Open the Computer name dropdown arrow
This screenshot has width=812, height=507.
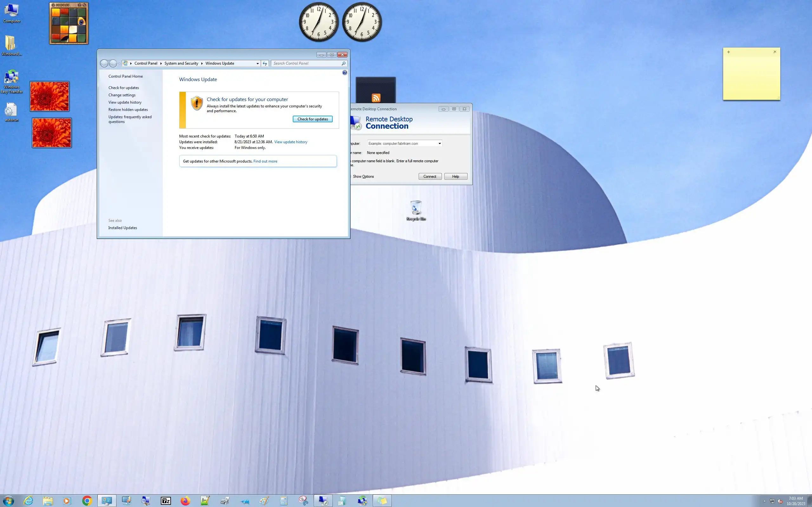439,144
